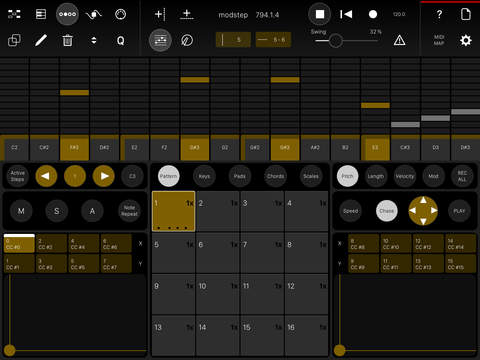
Task: Select pattern slot 2
Action: [218, 211]
